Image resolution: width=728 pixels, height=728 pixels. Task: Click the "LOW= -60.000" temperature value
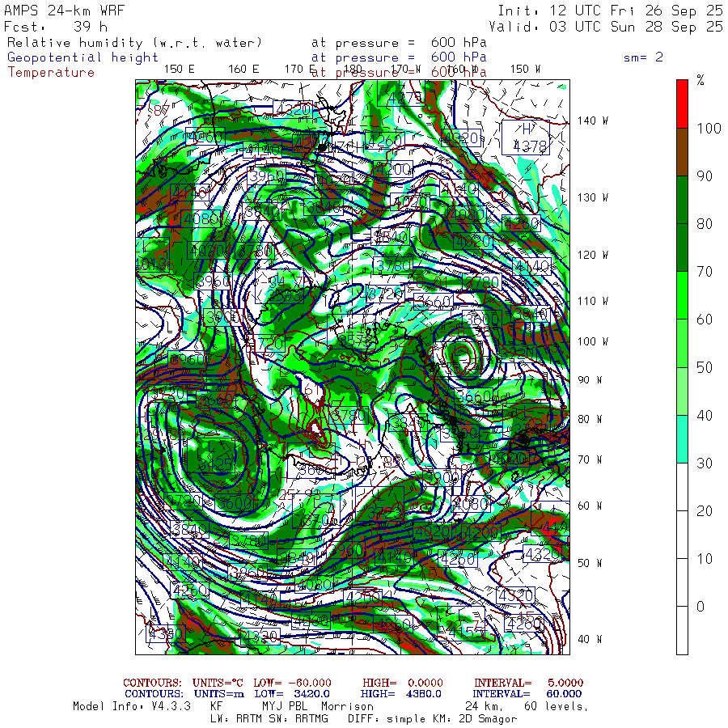293,683
